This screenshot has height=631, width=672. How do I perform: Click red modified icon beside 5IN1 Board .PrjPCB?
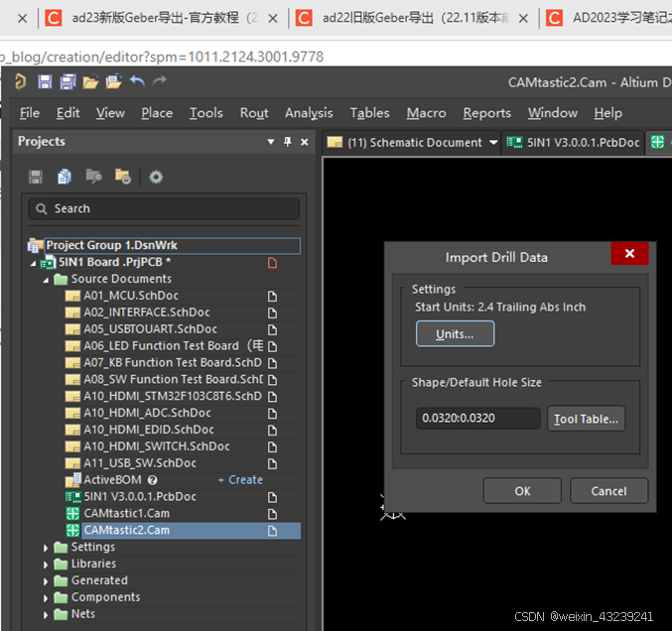point(272,263)
